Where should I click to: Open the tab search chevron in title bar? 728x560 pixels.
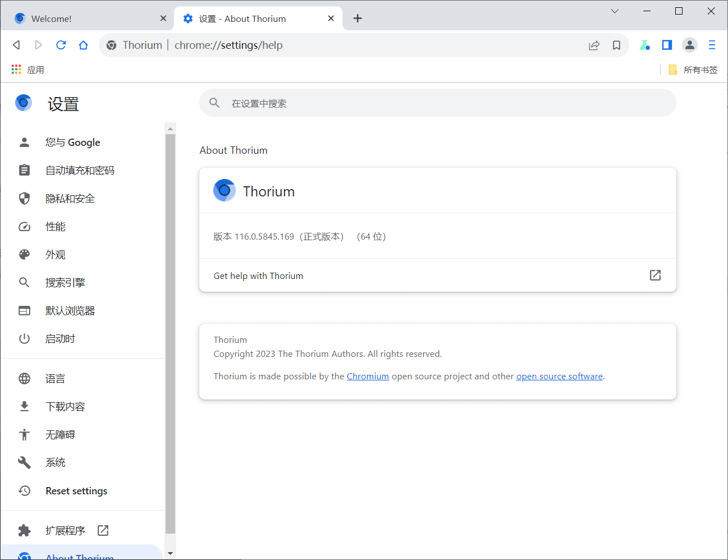(x=615, y=11)
